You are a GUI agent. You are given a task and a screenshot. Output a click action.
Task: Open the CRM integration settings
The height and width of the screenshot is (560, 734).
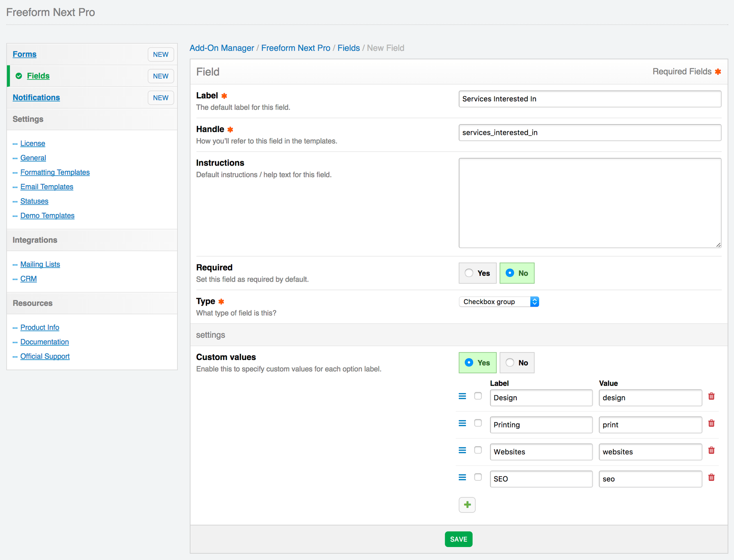28,278
